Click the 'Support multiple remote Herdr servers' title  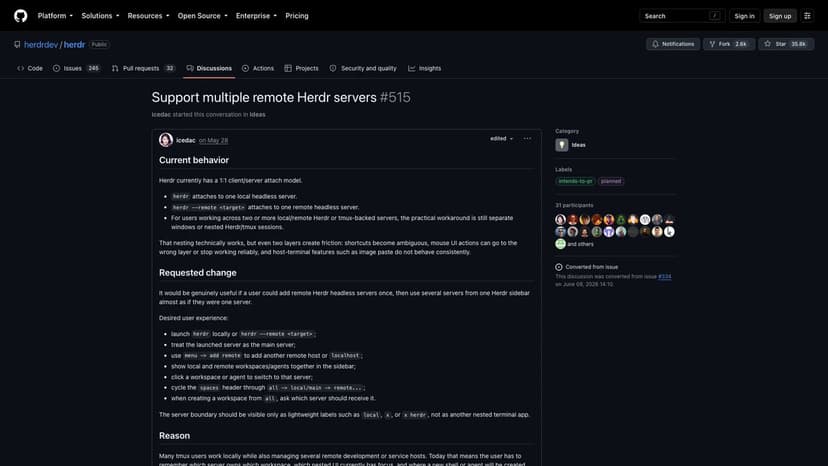[264, 97]
